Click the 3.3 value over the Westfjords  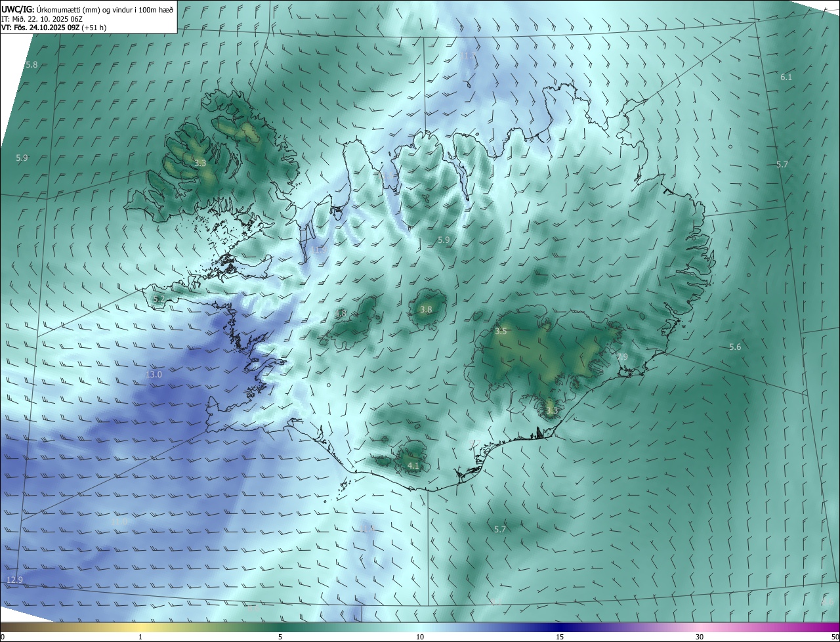pos(201,163)
